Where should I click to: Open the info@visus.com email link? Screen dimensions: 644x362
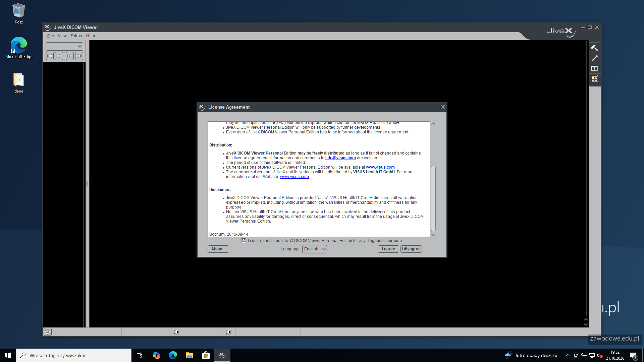click(x=340, y=158)
